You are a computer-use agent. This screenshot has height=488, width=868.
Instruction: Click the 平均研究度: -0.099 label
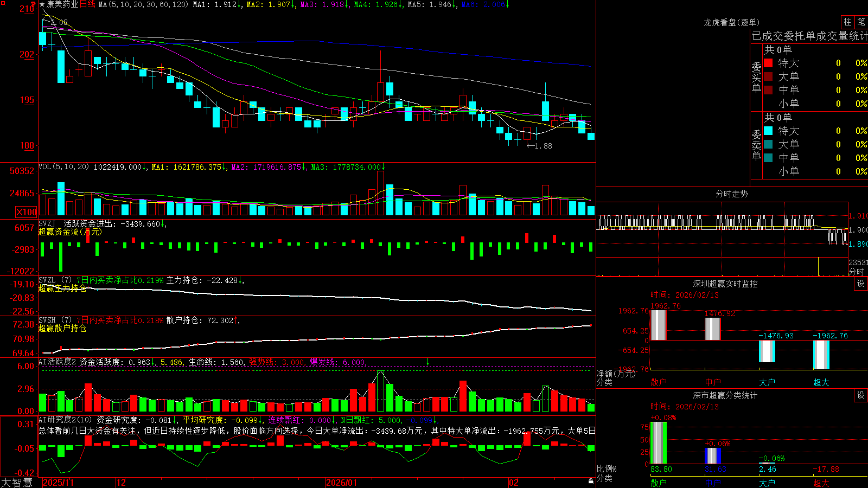222,420
